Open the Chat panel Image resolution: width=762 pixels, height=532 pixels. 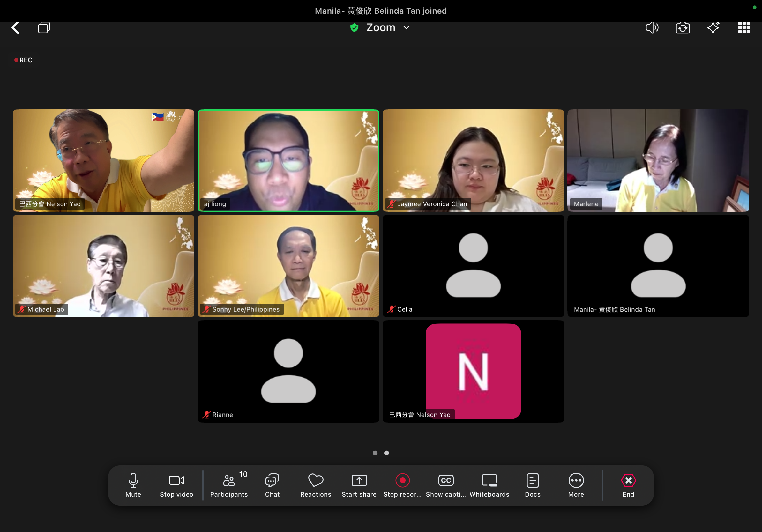coord(272,485)
